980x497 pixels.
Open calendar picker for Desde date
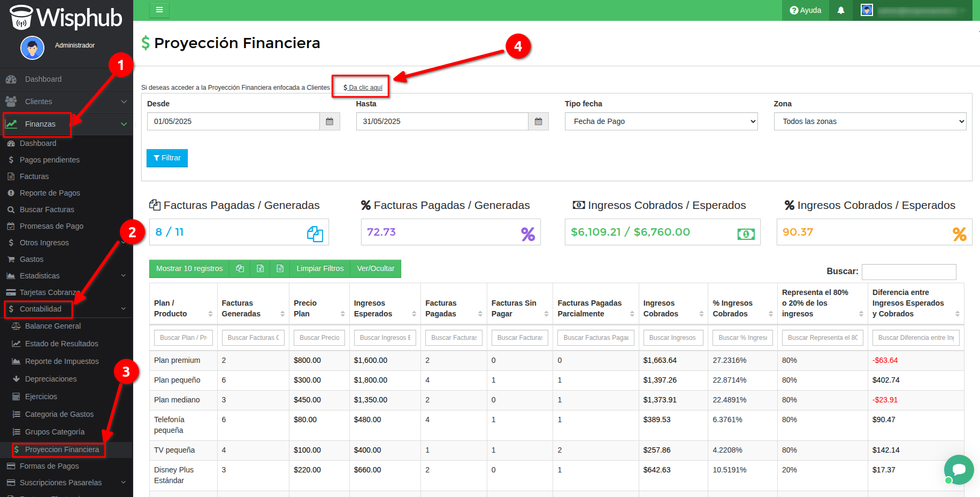pyautogui.click(x=330, y=121)
